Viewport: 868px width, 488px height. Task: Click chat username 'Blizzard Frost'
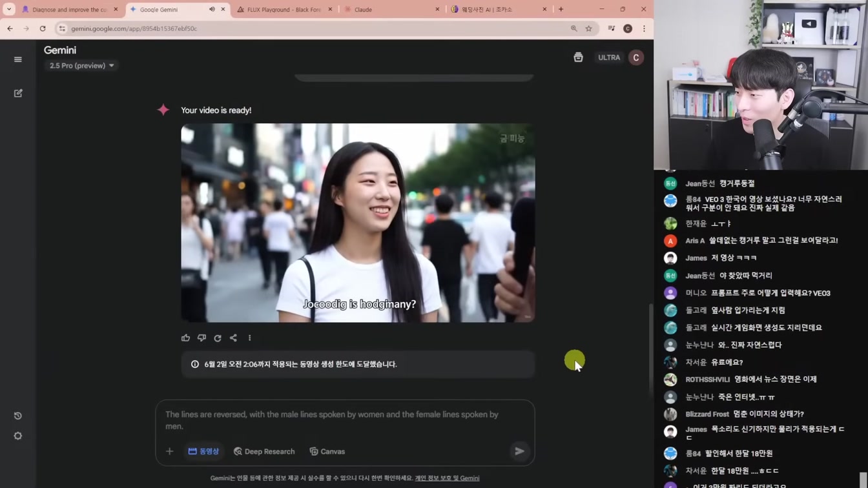point(707,414)
